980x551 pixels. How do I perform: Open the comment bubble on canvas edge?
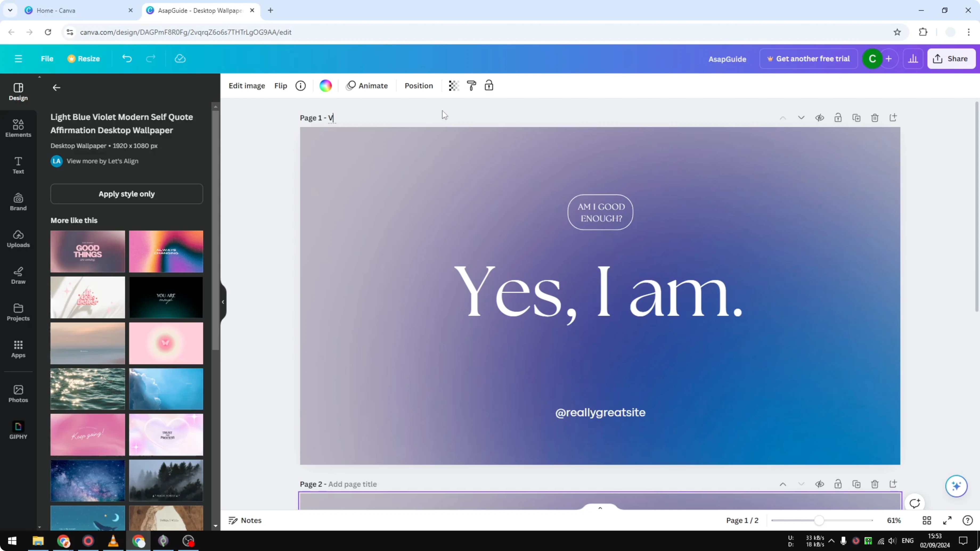(x=914, y=503)
